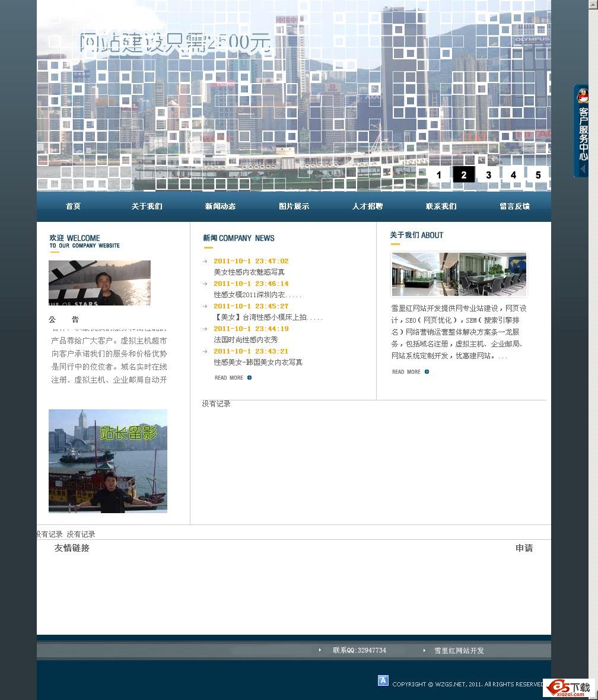Click the 友情链接 heading

point(72,548)
